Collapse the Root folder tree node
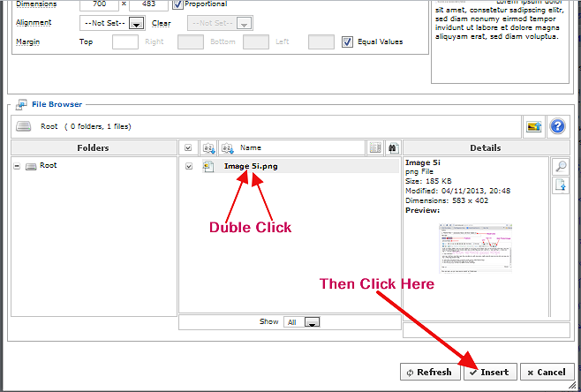581x392 pixels. click(18, 166)
